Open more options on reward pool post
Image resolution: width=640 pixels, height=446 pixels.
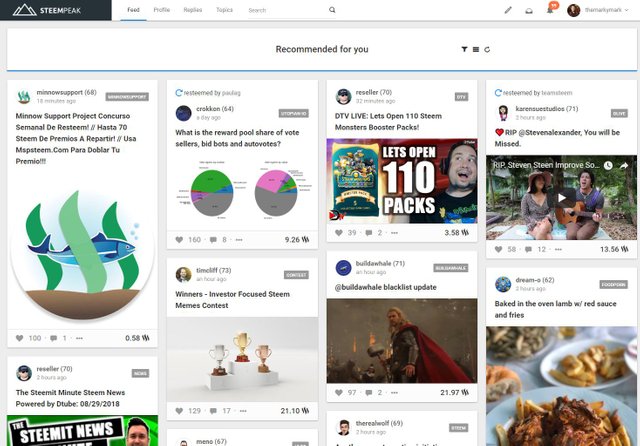tap(239, 240)
